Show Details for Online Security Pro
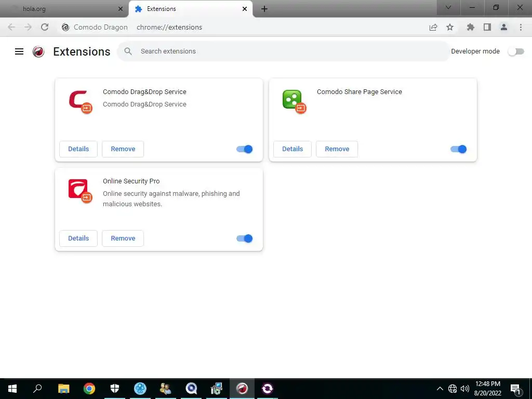532x399 pixels. [78, 238]
